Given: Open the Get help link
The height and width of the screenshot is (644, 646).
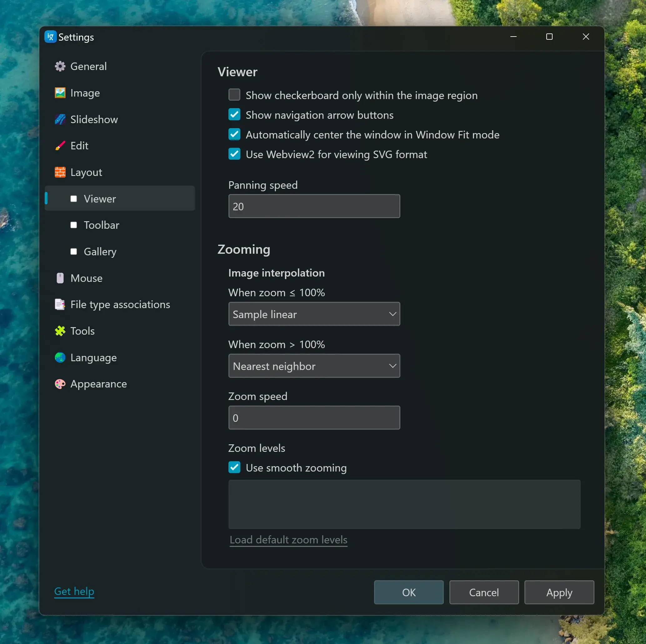Looking at the screenshot, I should coord(74,591).
